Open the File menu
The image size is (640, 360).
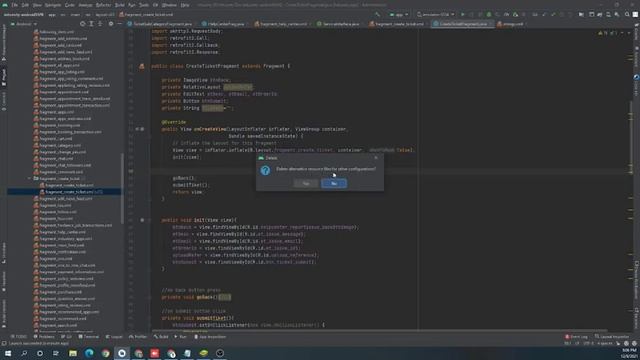pyautogui.click(x=15, y=5)
